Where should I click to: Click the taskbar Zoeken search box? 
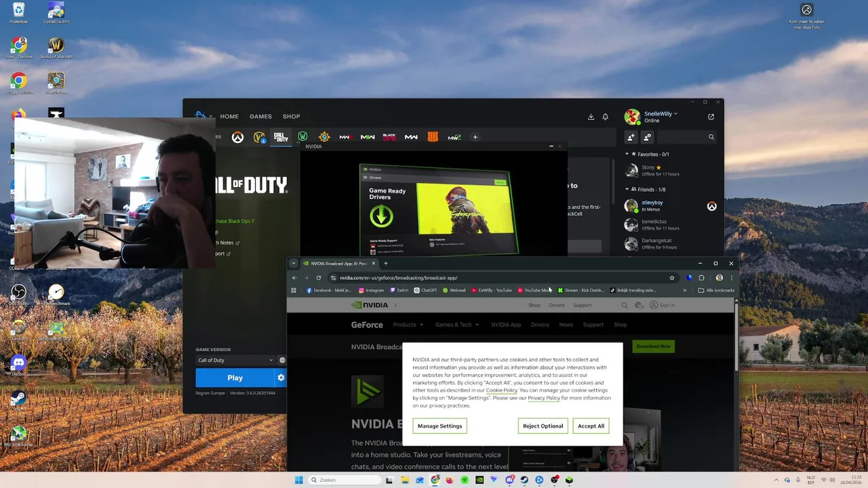pos(344,480)
